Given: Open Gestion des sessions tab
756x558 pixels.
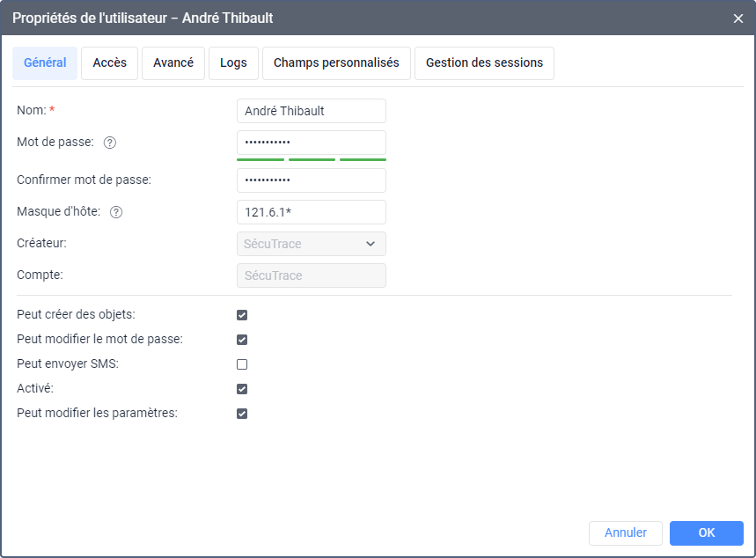Looking at the screenshot, I should click(x=484, y=62).
